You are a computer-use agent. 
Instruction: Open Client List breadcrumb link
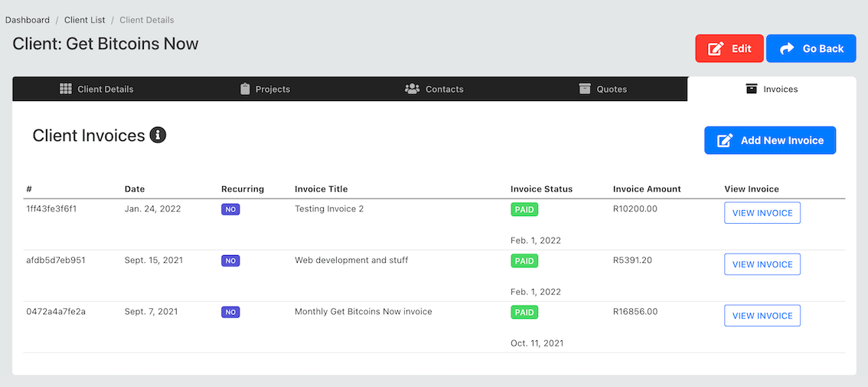[85, 20]
